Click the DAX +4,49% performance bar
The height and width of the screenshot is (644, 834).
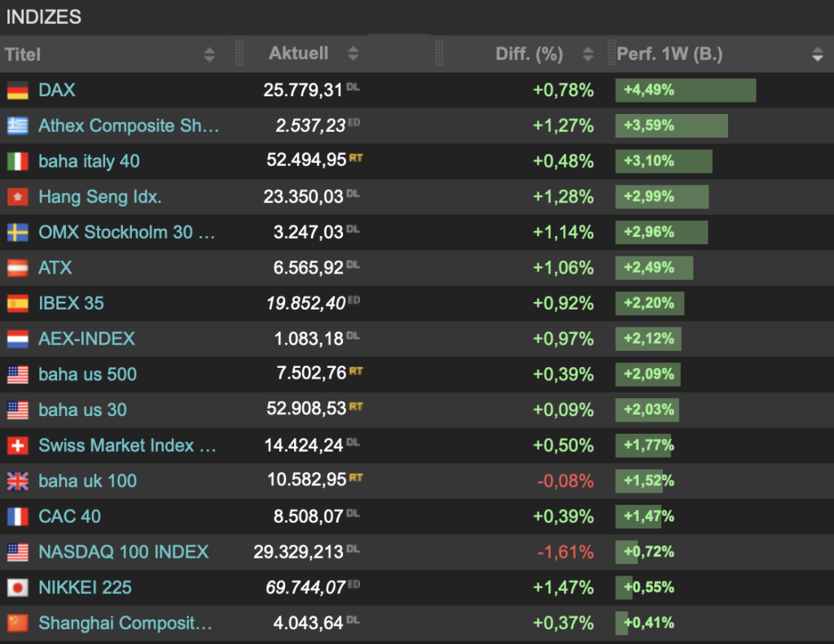pos(686,90)
